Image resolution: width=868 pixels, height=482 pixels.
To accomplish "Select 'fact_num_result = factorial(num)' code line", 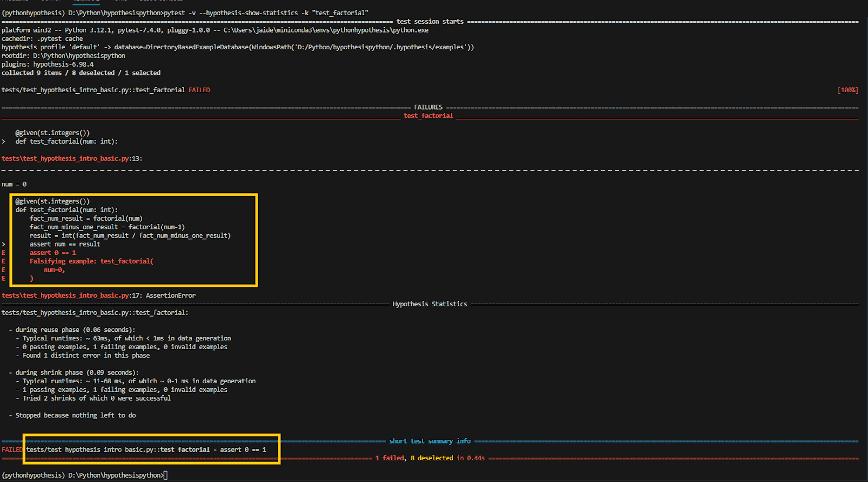I will pyautogui.click(x=86, y=218).
